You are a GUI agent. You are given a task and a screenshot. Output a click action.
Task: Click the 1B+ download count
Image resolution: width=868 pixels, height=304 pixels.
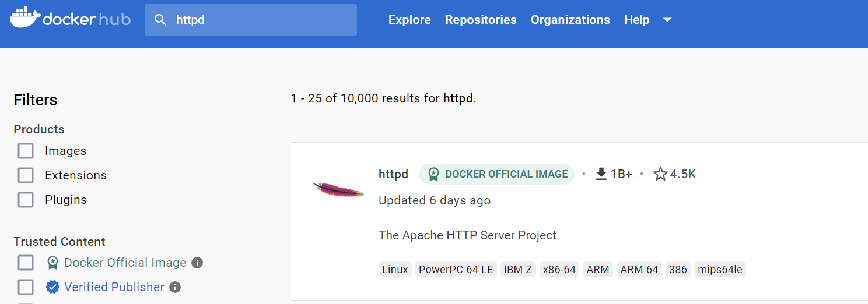(x=621, y=174)
